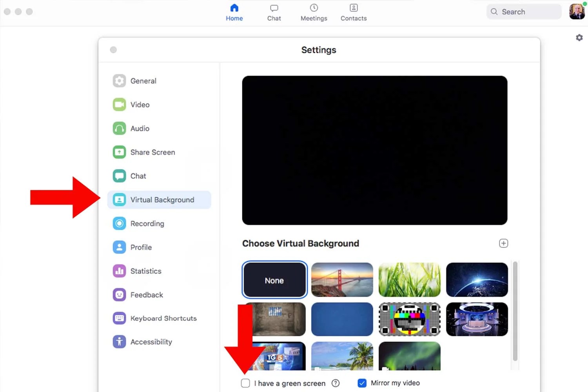588x392 pixels.
Task: Open Feedback settings
Action: coord(147,294)
